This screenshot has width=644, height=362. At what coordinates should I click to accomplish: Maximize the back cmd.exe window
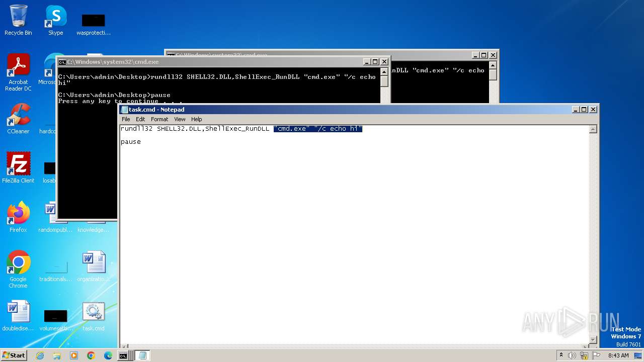[x=484, y=55]
